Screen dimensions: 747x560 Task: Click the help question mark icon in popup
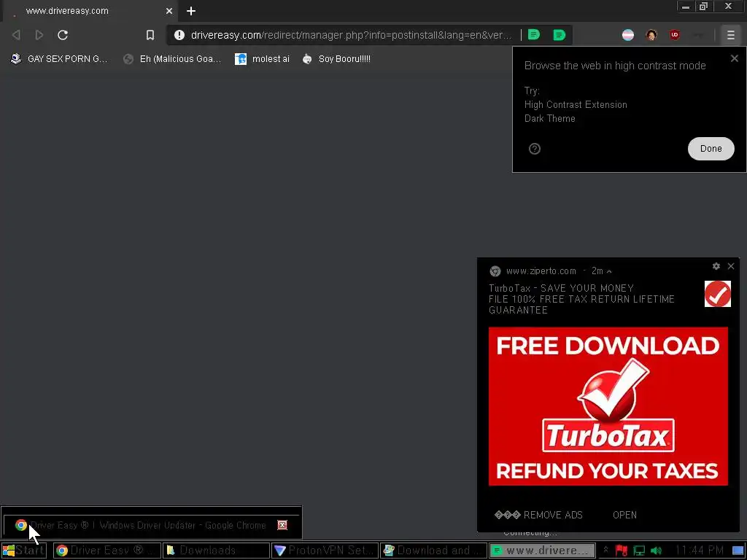tap(535, 149)
